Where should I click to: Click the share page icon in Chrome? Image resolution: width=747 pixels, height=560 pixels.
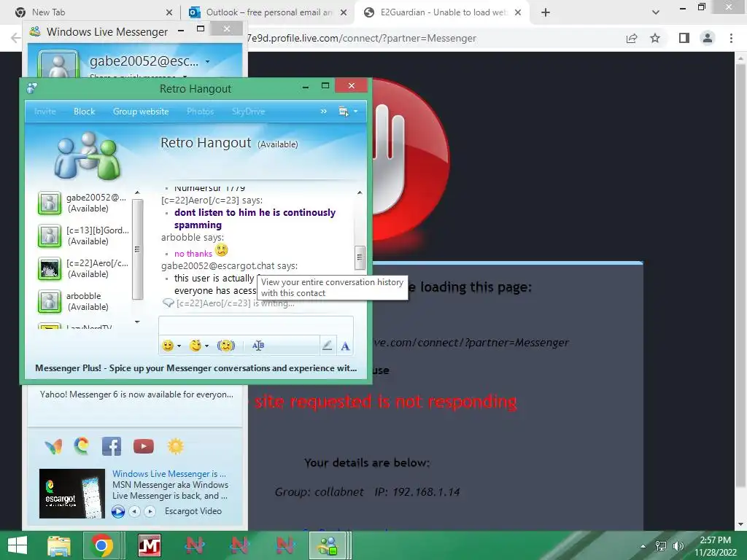coord(632,38)
